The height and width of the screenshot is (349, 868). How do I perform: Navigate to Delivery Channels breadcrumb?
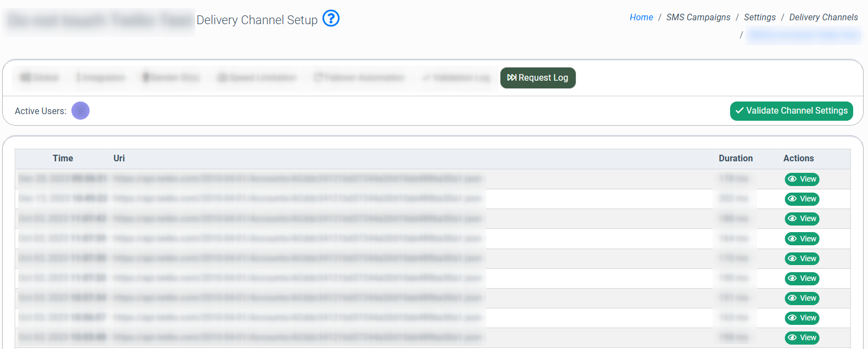823,18
